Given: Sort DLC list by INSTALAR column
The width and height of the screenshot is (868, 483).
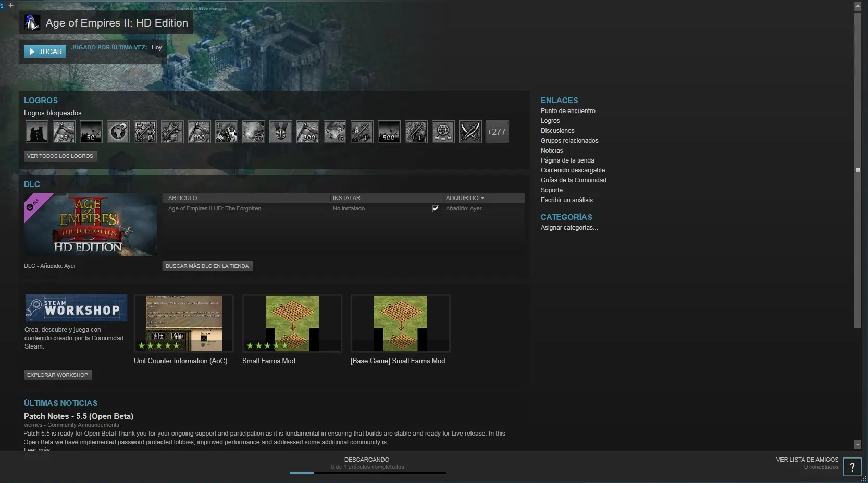Looking at the screenshot, I should pos(346,198).
